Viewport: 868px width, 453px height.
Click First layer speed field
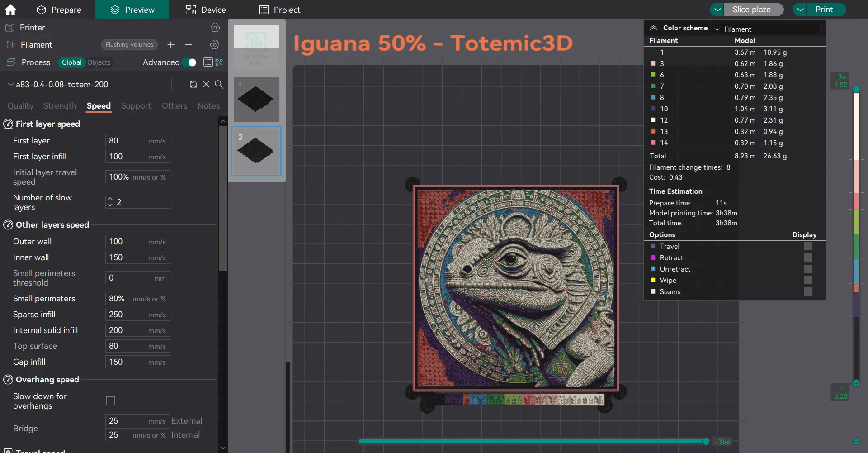[137, 141]
